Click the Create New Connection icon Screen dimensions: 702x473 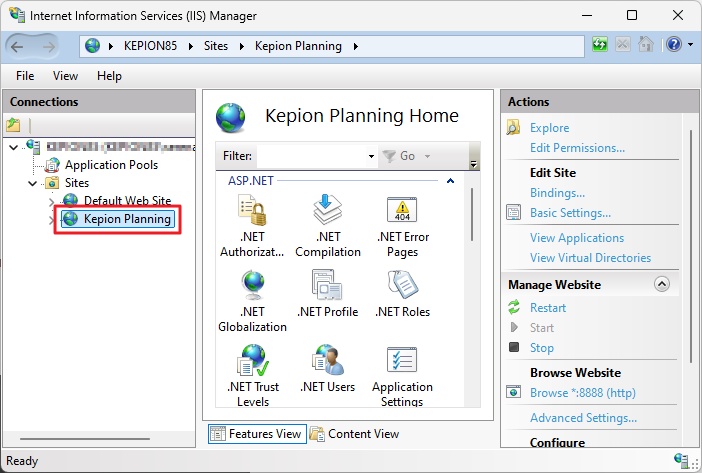click(13, 125)
